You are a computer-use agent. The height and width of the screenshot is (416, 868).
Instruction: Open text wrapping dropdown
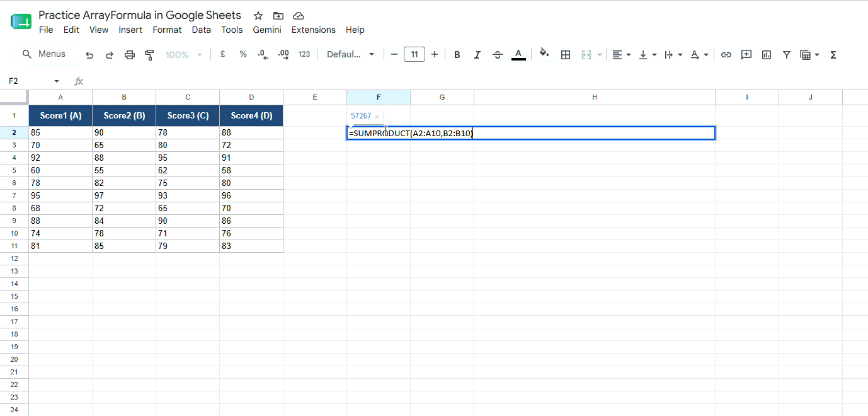(673, 55)
